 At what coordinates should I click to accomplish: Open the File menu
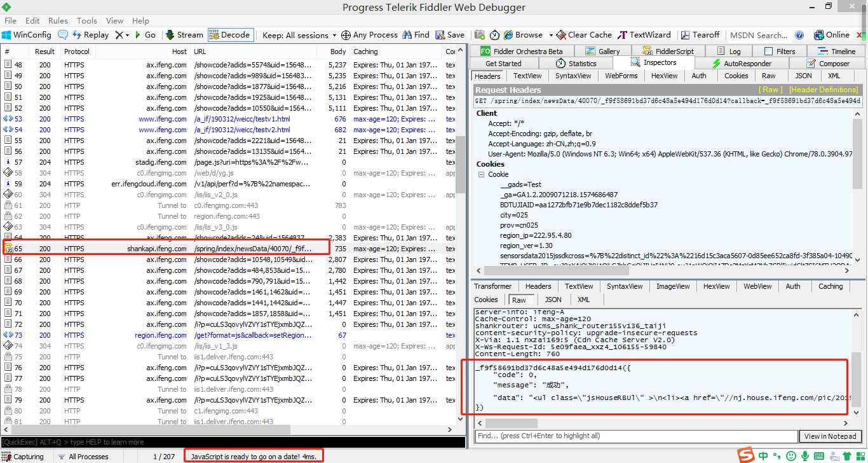(x=10, y=20)
